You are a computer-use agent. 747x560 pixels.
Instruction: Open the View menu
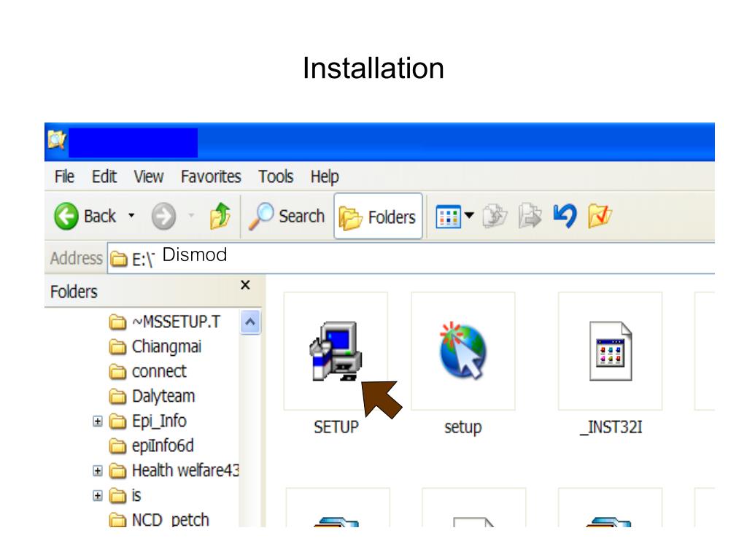click(149, 176)
